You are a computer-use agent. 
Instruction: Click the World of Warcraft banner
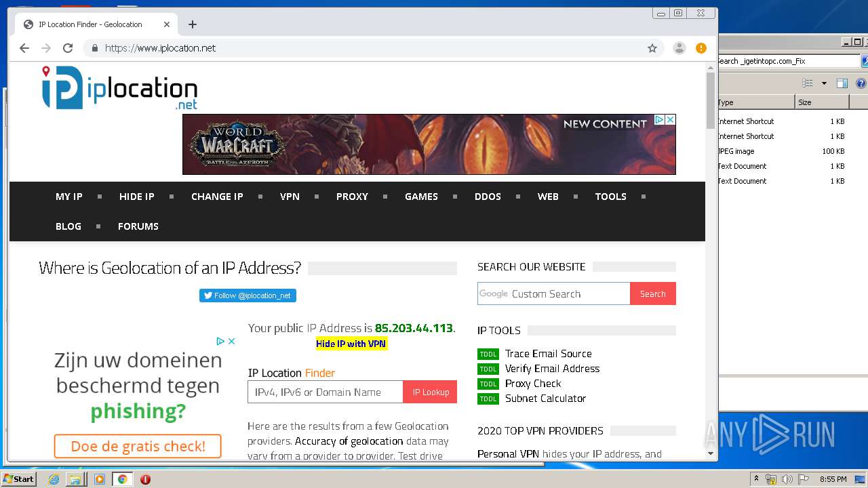[x=429, y=144]
